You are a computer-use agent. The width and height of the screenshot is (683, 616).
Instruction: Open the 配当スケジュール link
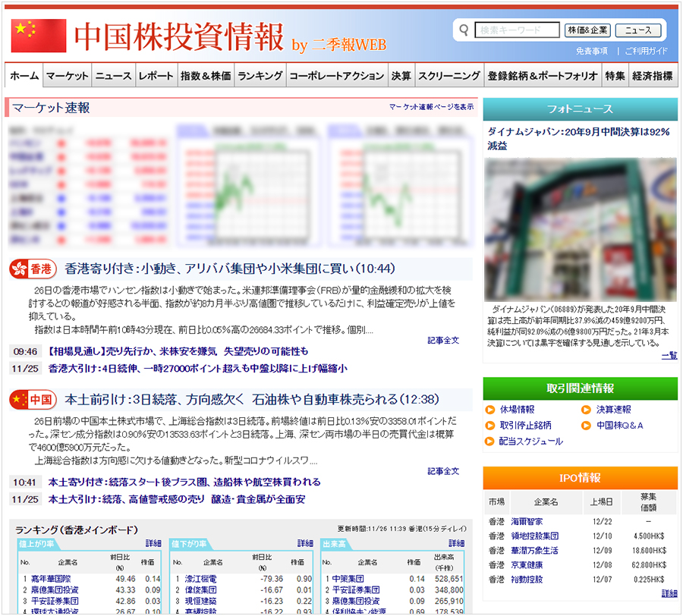coord(531,442)
